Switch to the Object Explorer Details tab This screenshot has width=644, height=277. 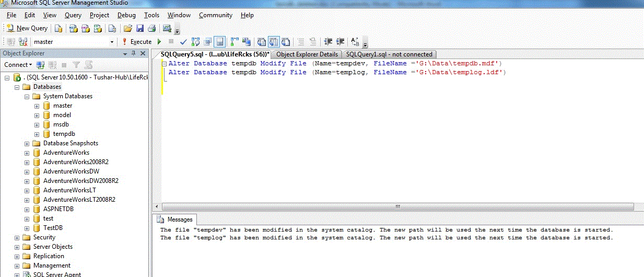tap(307, 54)
